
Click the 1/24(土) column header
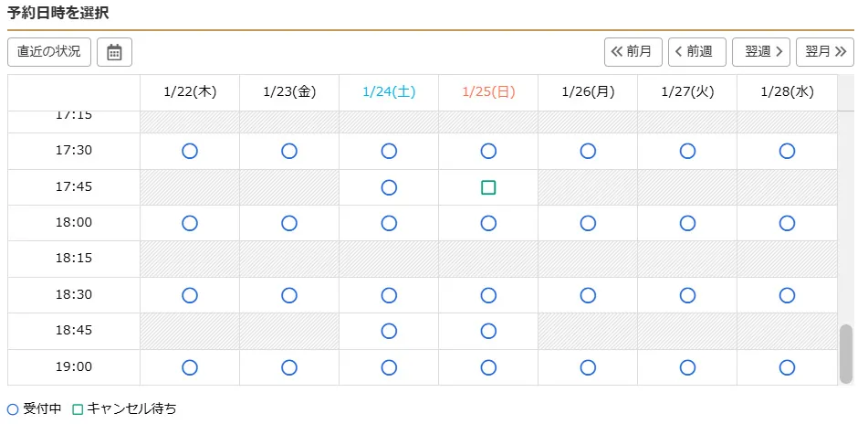pos(389,92)
